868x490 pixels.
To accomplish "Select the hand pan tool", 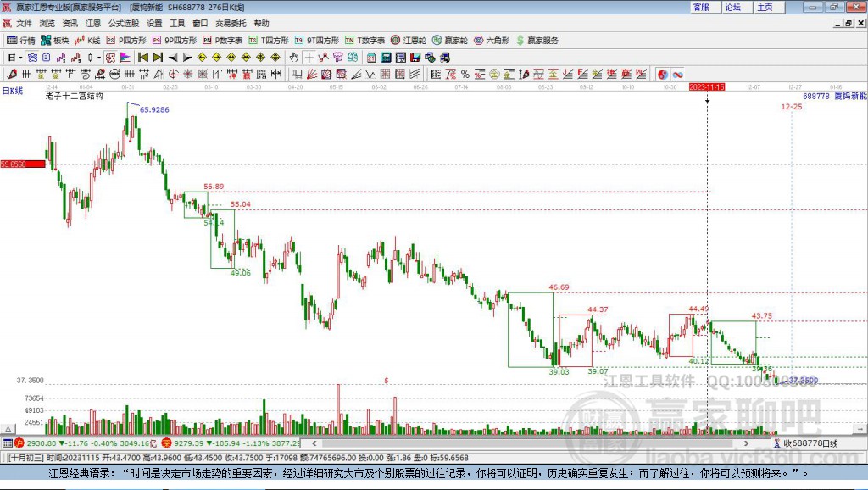I will [x=294, y=57].
